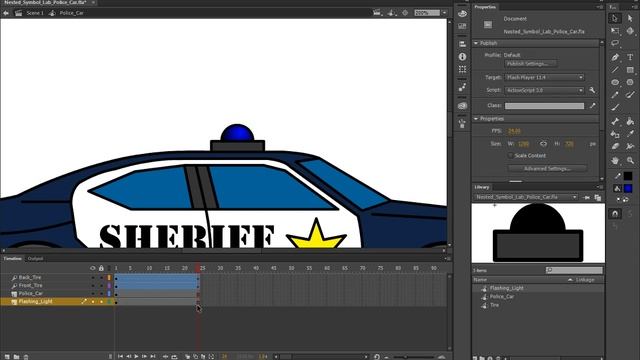Screen dimensions: 640x360
Task: Open the Target Flash Player dropdown
Action: (x=544, y=77)
